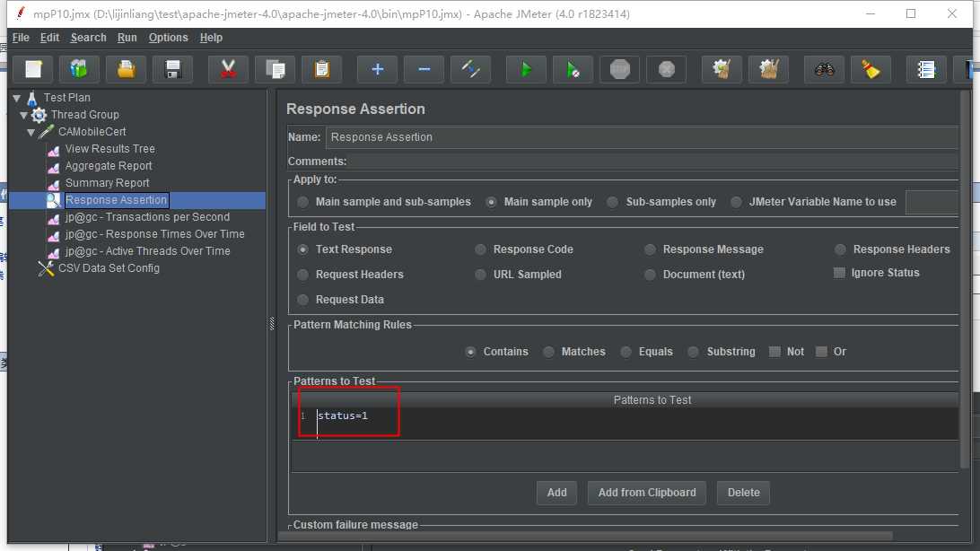
Task: Click the Clear results broom icon
Action: [722, 69]
